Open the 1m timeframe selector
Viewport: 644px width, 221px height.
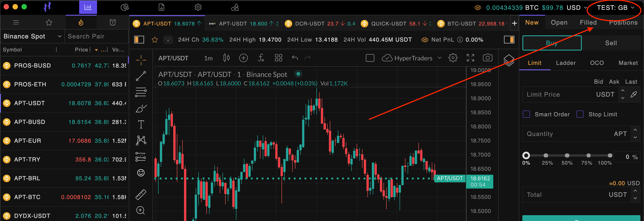point(208,58)
